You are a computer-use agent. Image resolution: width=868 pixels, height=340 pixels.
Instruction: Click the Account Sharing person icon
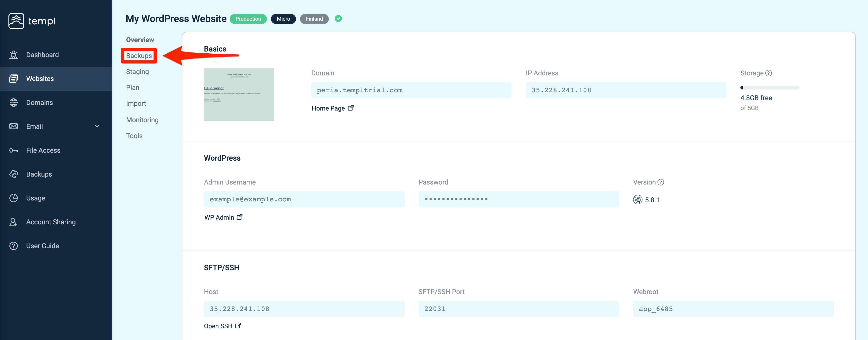point(13,222)
